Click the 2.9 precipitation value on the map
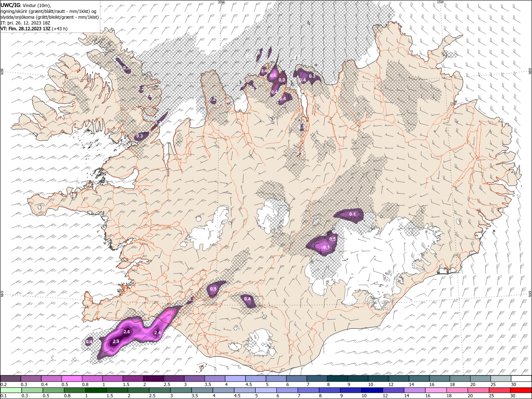Viewport: 532px width, 399px height. pyautogui.click(x=116, y=341)
